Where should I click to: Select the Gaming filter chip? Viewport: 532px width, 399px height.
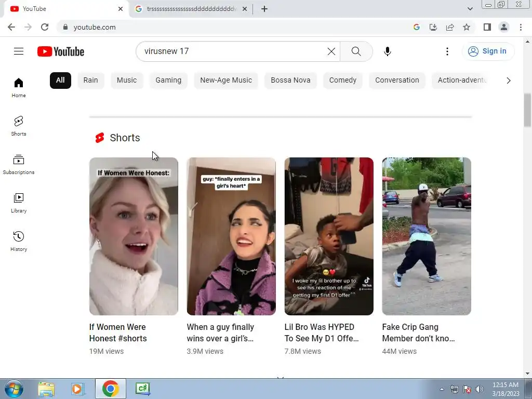point(168,81)
